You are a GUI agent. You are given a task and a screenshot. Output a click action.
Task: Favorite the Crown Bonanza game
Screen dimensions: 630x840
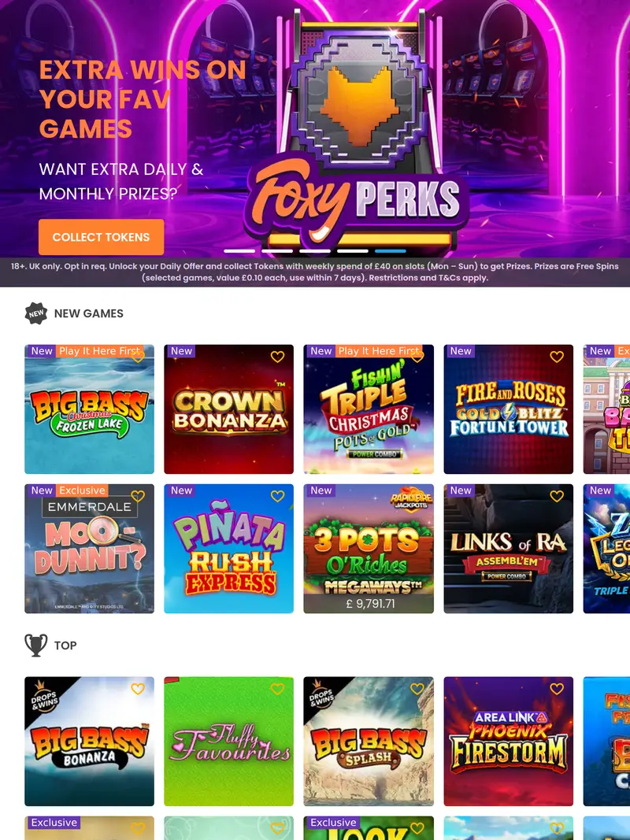pos(277,357)
